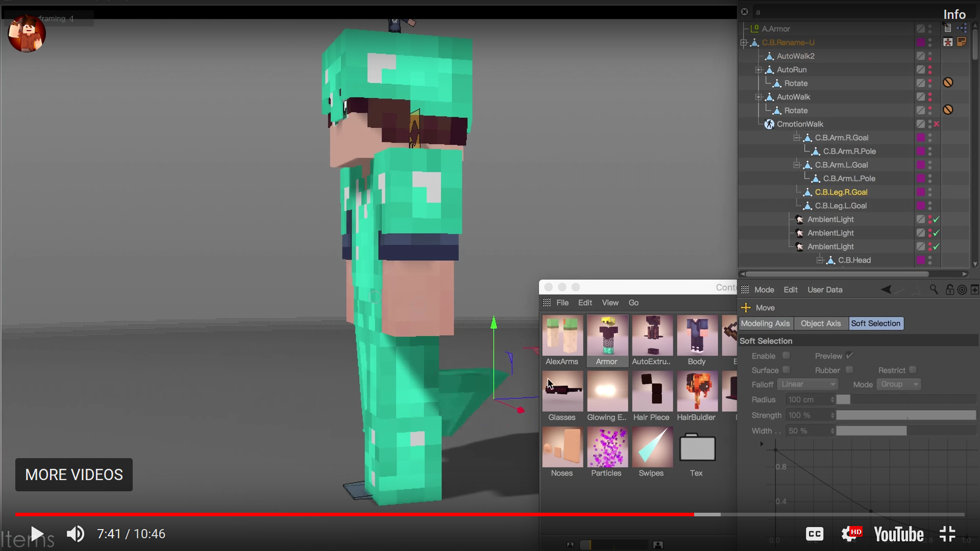
Task: Collapse the C.B.Arm.R.Goal node
Action: pyautogui.click(x=797, y=138)
